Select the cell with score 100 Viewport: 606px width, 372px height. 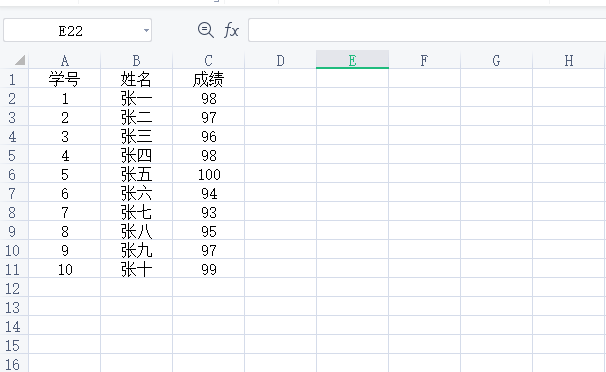click(208, 174)
